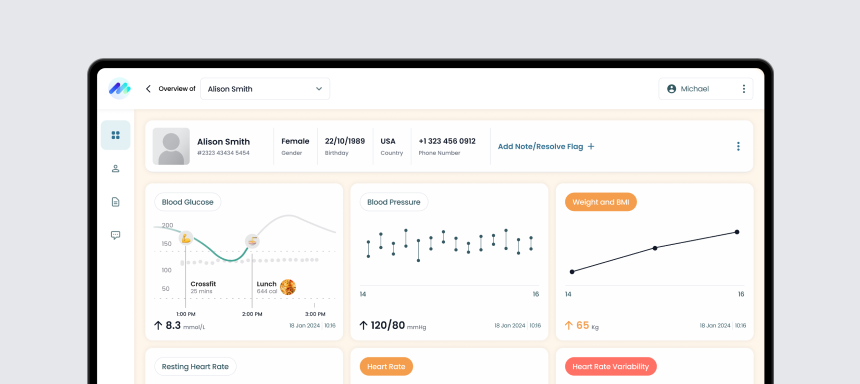This screenshot has width=860, height=384.
Task: Select the Blood Glucose tag
Action: [x=188, y=202]
